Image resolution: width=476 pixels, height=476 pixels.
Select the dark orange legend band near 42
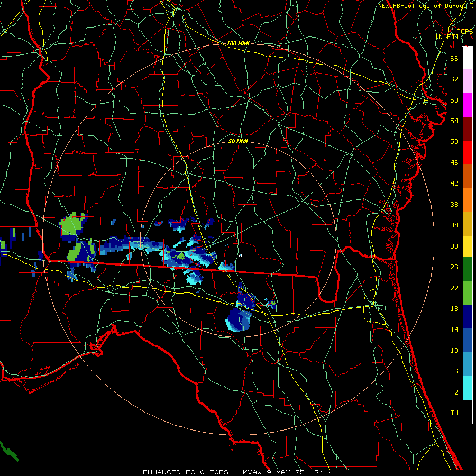pyautogui.click(x=467, y=176)
